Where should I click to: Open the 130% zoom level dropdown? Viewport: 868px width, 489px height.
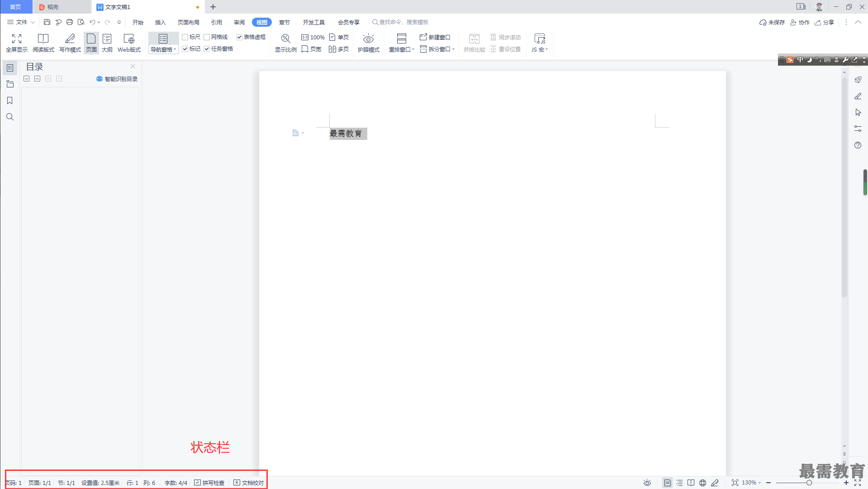point(751,483)
